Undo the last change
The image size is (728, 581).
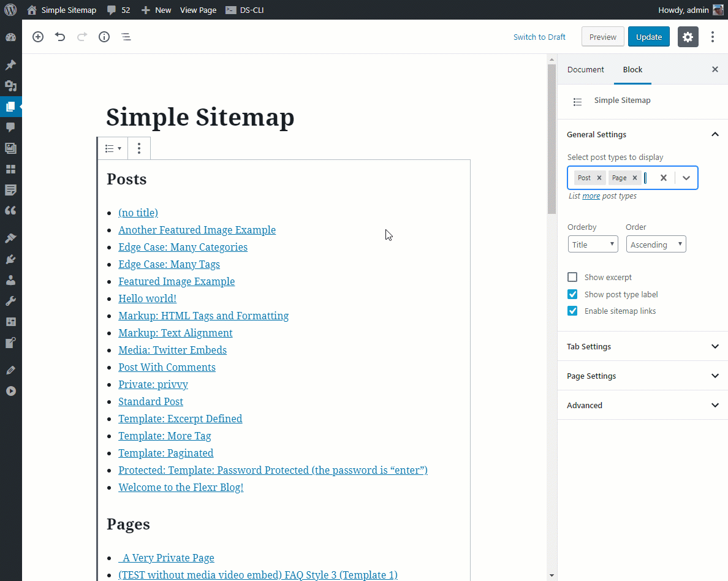click(x=60, y=37)
